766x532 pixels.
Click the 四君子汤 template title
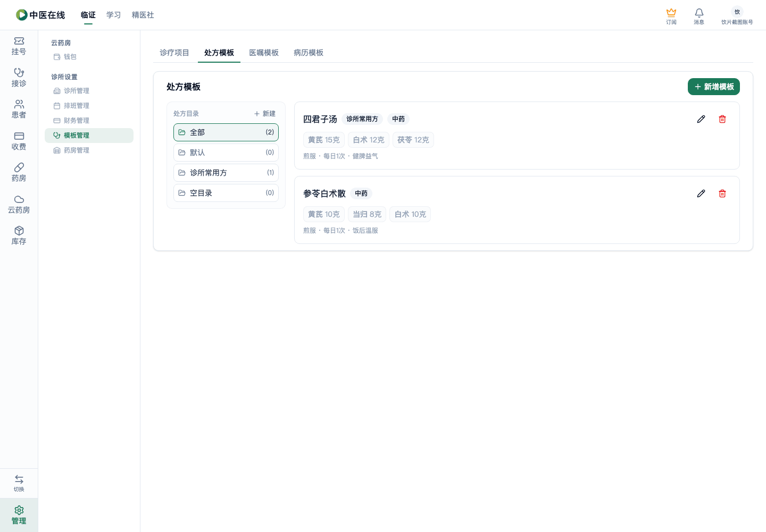(320, 119)
